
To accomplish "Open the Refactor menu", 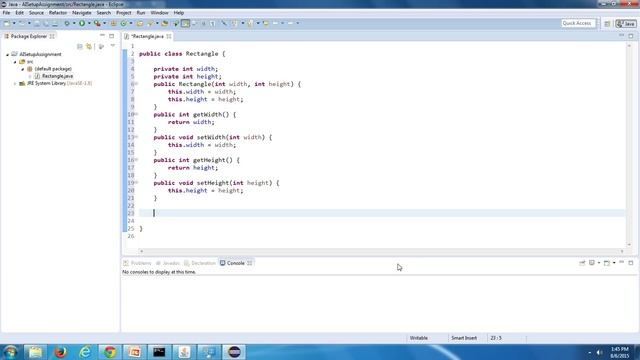I will point(58,13).
